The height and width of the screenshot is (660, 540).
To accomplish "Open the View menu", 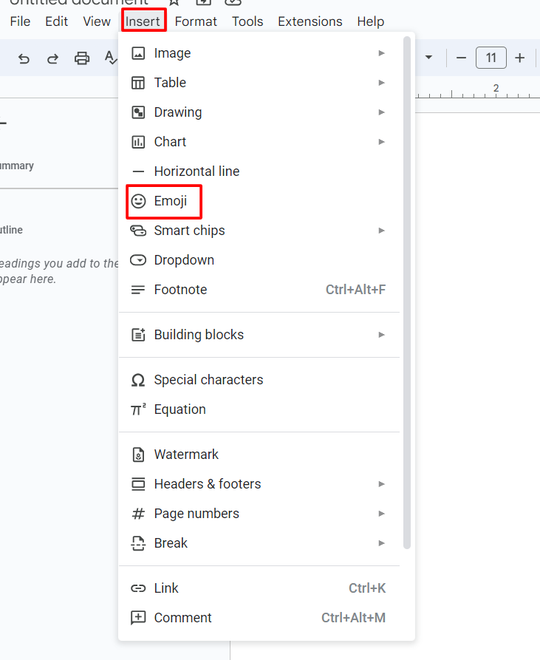I will tap(96, 21).
